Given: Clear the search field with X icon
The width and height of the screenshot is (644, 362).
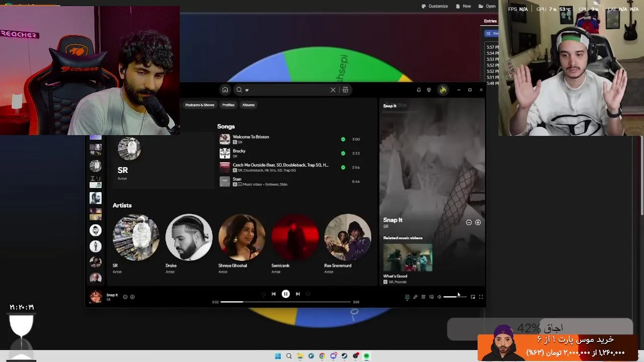Looking at the screenshot, I should point(333,89).
